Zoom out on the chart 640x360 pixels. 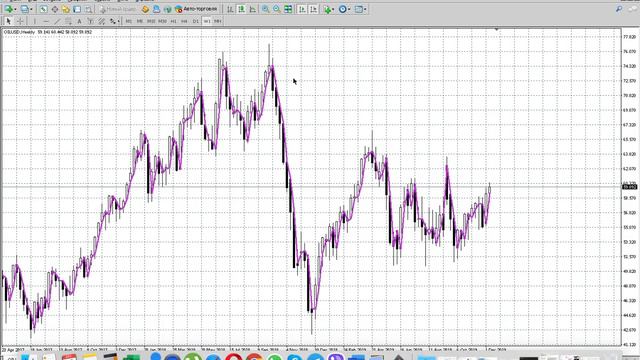(x=277, y=9)
